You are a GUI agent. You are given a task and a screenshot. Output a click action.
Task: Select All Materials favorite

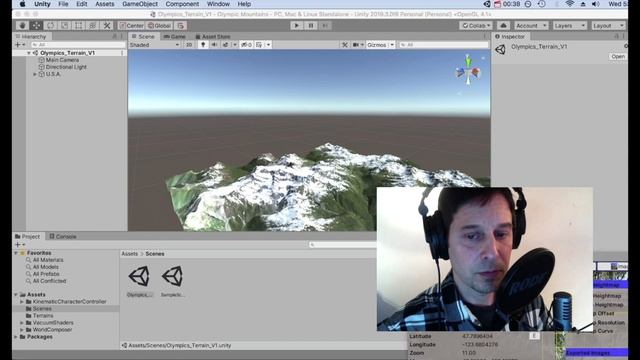48,260
